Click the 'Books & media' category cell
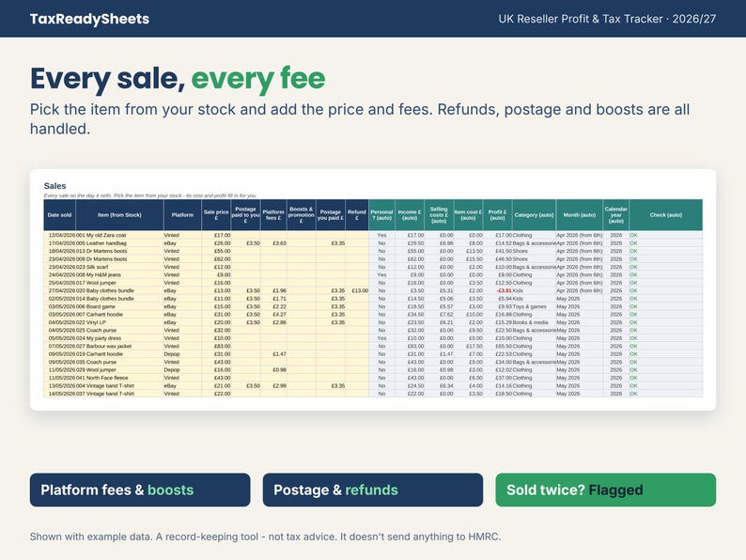Image resolution: width=746 pixels, height=560 pixels. coord(534,322)
